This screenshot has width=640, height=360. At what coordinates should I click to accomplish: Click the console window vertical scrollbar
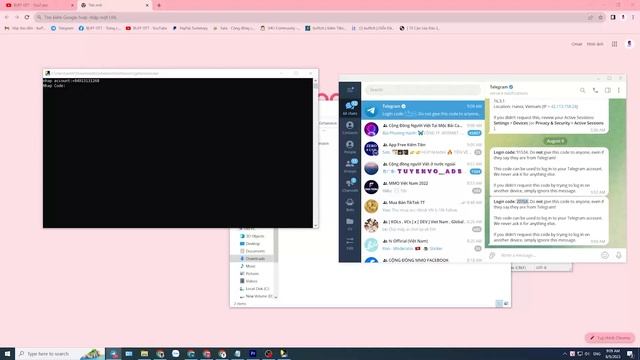point(316,153)
